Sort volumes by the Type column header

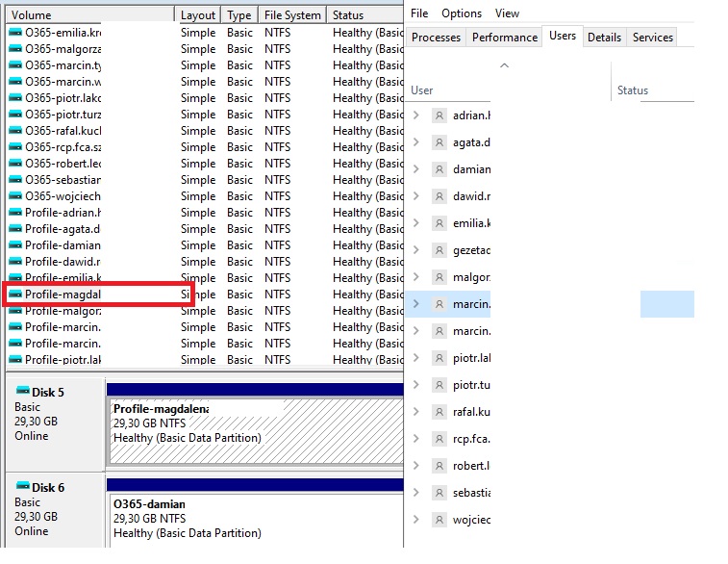coord(239,14)
